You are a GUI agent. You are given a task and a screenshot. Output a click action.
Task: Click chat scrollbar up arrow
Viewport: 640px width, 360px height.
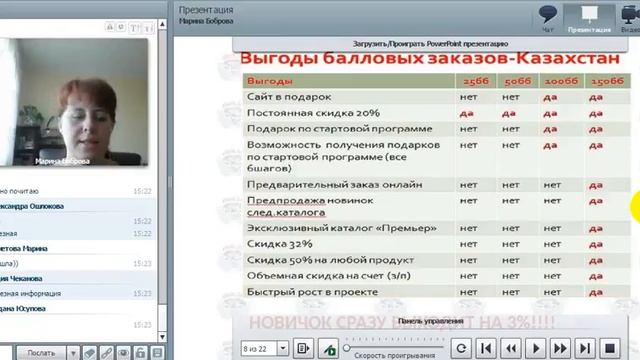162,24
